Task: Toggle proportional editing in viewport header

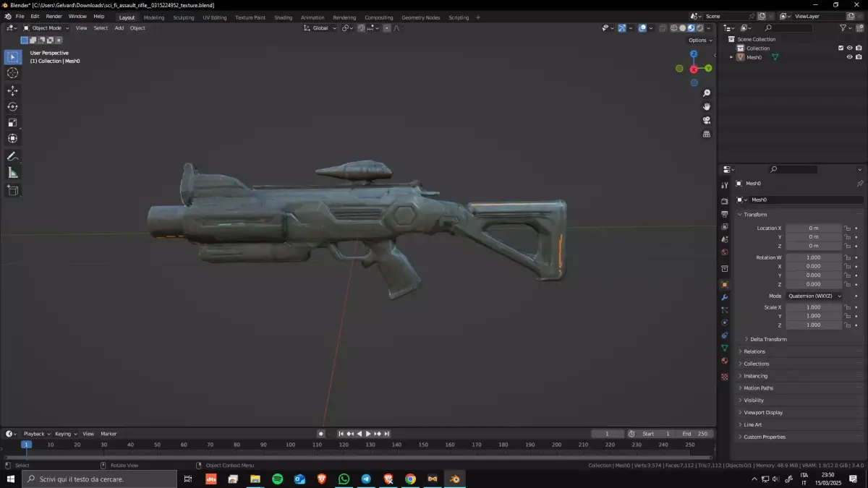Action: point(387,28)
